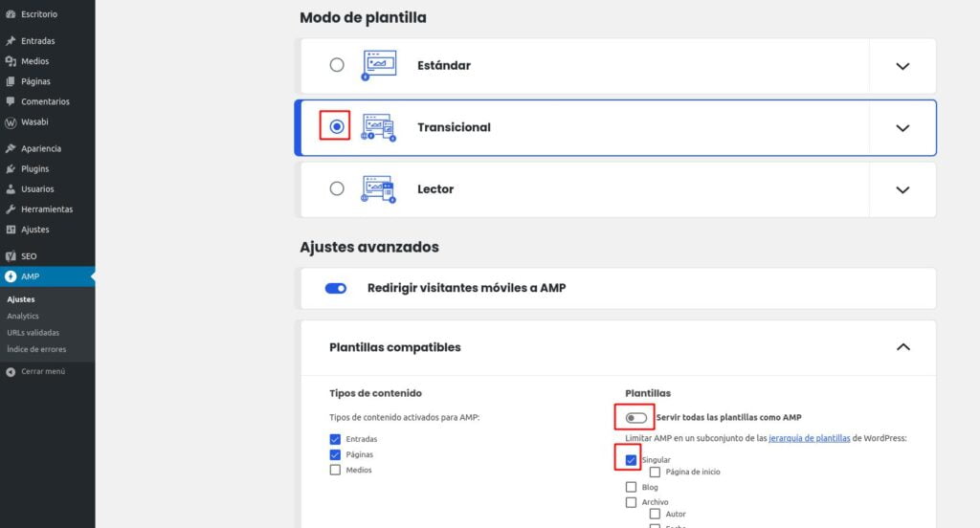Open Comentarios via its speech bubble icon
980x528 pixels.
coord(11,101)
